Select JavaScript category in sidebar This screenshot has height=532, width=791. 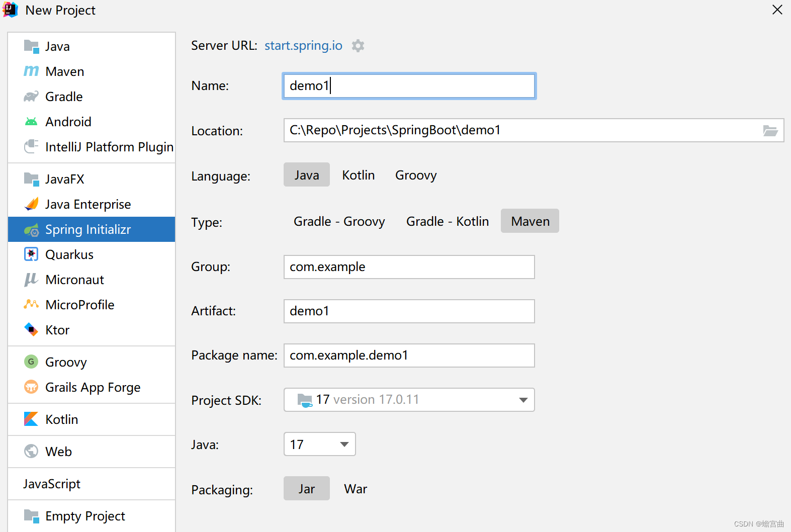92,484
